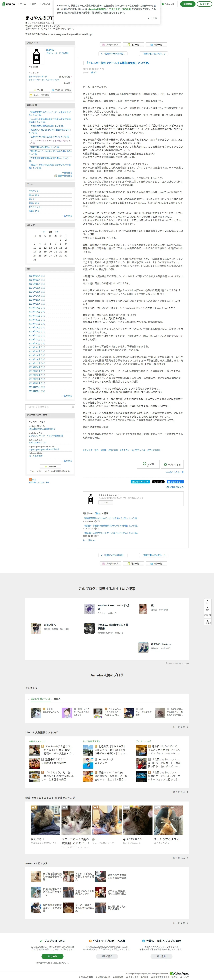Close the cookie notice with とじる
This screenshot has width=214, height=980.
pos(152,18)
